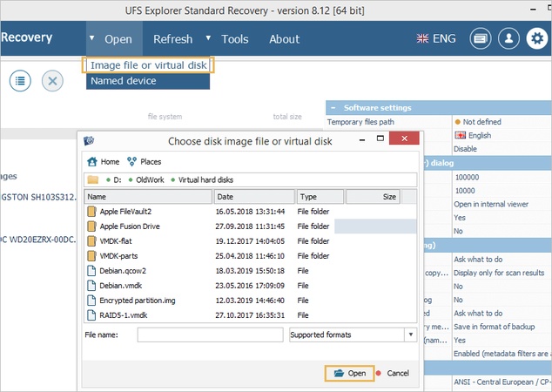Viewport: 552px width, 392px height.
Task: Expand the Open menu arrow
Action: (x=92, y=38)
